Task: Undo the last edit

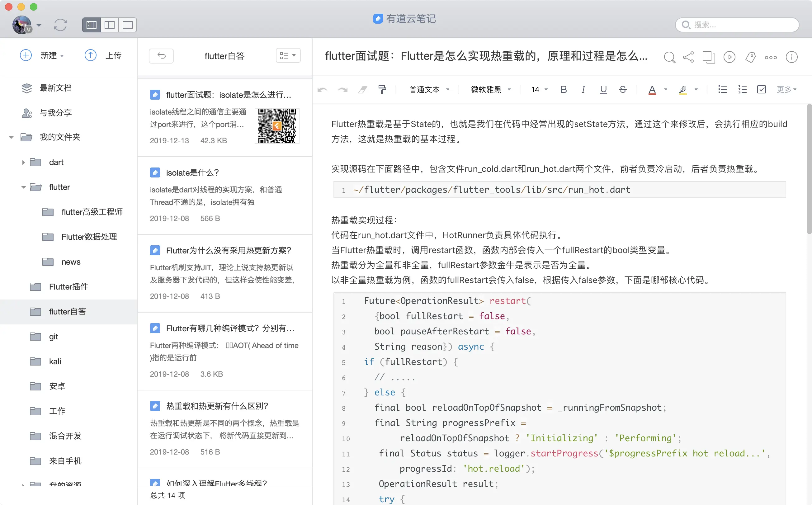Action: pos(322,89)
